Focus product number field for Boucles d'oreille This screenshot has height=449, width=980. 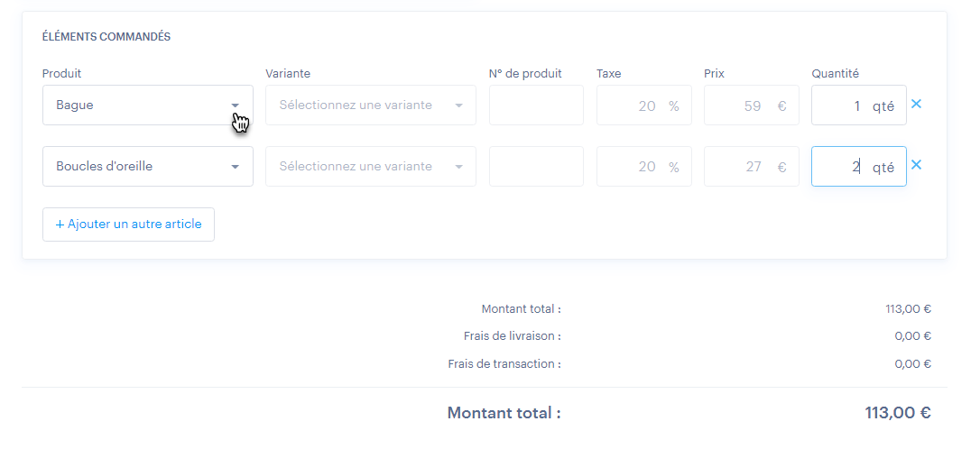point(536,167)
